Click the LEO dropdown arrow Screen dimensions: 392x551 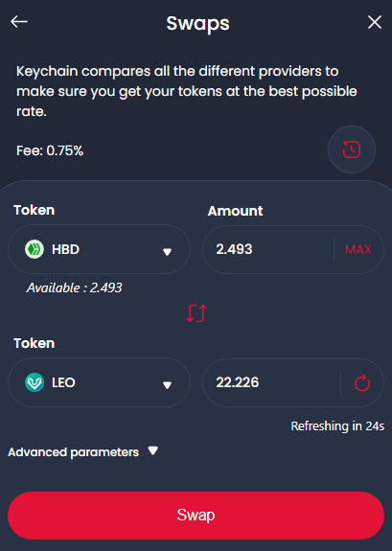(x=167, y=385)
